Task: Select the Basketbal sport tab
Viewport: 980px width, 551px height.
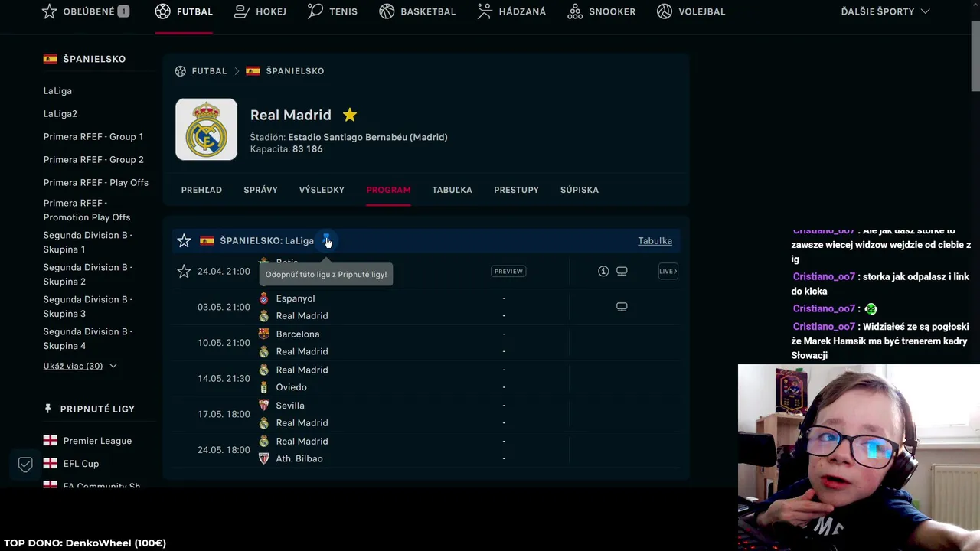Action: 417,11
